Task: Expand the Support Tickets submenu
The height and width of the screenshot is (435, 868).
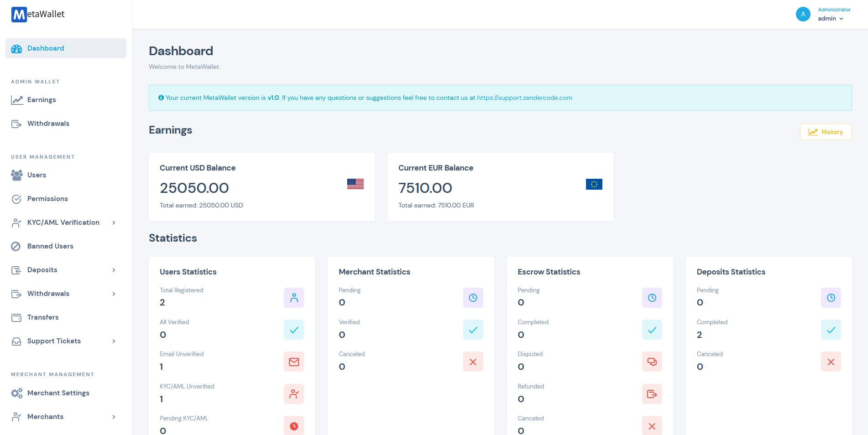Action: pos(114,341)
